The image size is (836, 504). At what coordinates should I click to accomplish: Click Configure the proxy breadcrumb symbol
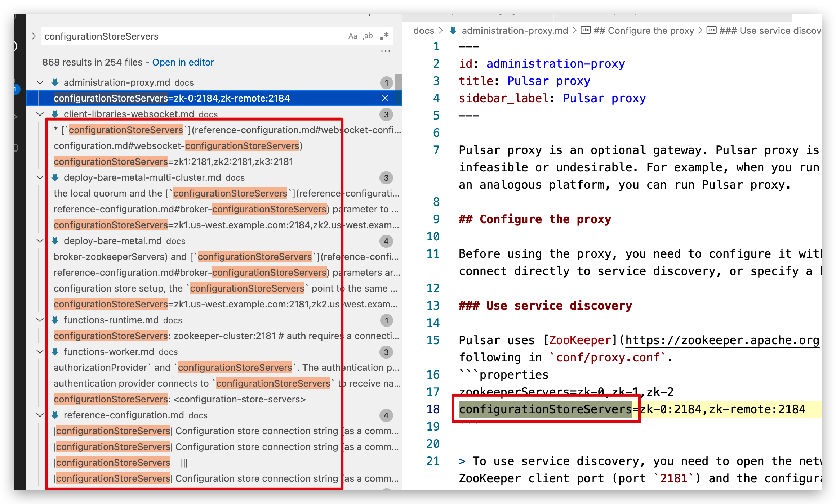tap(643, 31)
